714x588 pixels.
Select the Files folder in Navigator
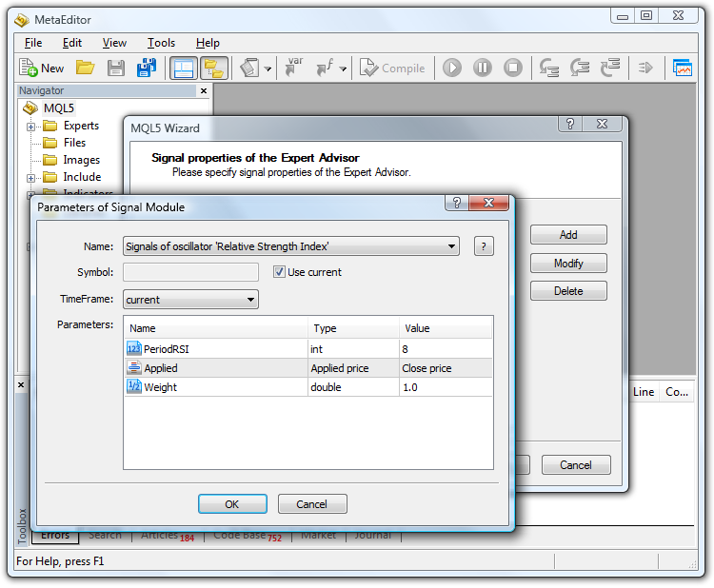point(74,143)
